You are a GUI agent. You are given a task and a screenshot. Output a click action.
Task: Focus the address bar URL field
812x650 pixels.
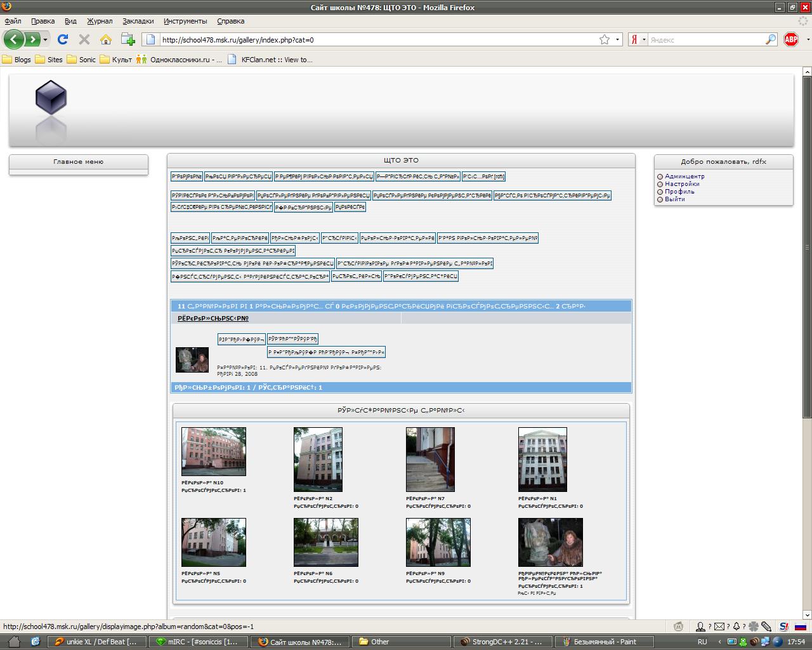click(377, 39)
